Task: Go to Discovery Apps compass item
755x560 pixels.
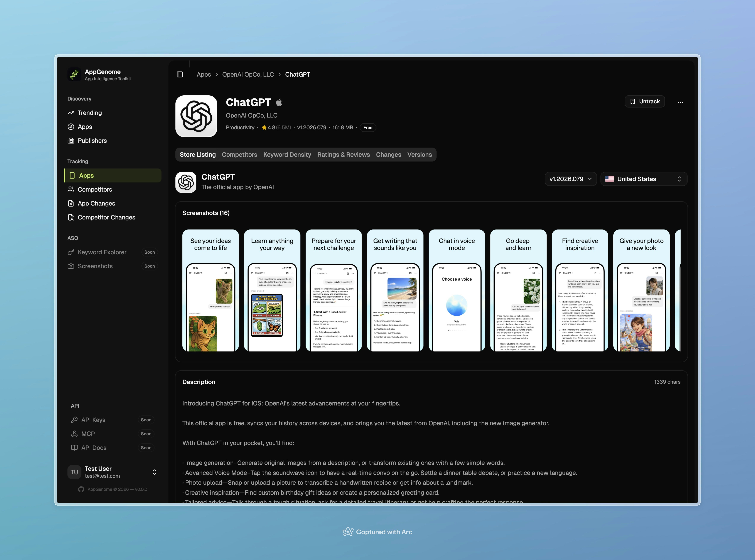Action: tap(113, 127)
